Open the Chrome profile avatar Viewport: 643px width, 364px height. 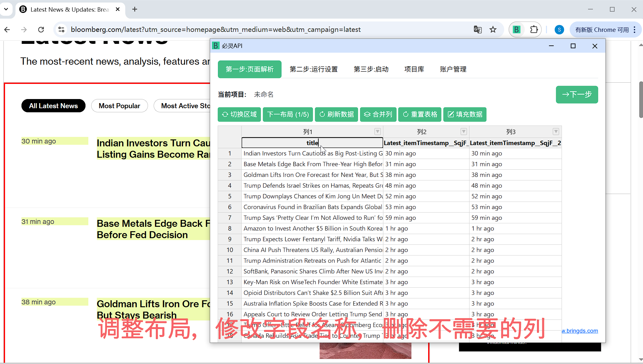point(559,30)
